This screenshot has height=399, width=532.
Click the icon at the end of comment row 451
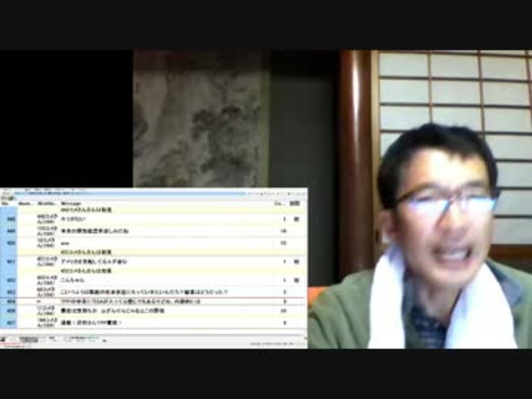click(296, 262)
